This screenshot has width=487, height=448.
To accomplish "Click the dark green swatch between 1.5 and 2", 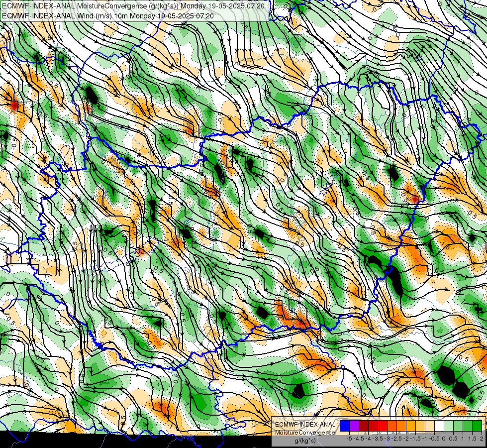I will click(x=477, y=426).
